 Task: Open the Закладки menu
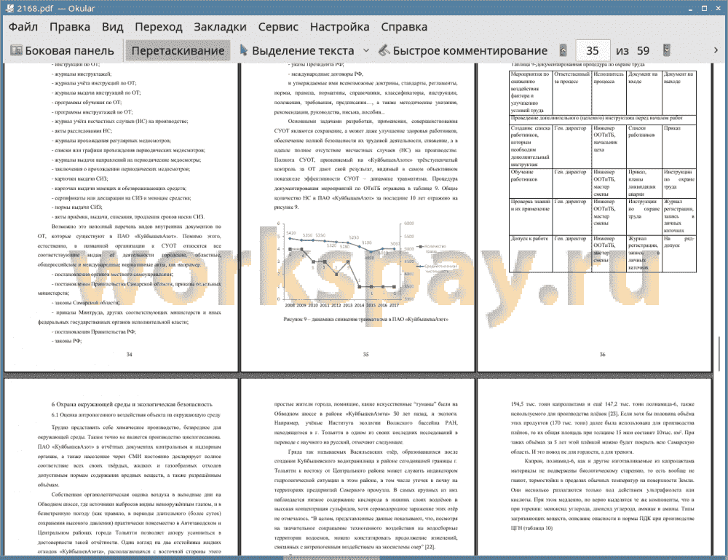(x=220, y=27)
